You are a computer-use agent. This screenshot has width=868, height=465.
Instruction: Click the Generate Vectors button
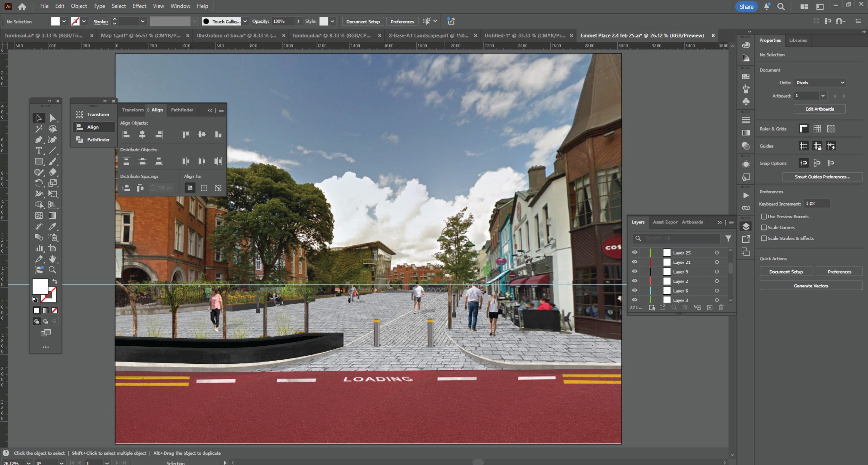[811, 286]
